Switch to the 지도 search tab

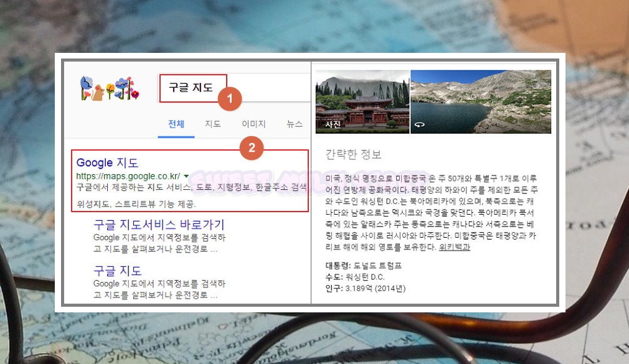pyautogui.click(x=213, y=124)
